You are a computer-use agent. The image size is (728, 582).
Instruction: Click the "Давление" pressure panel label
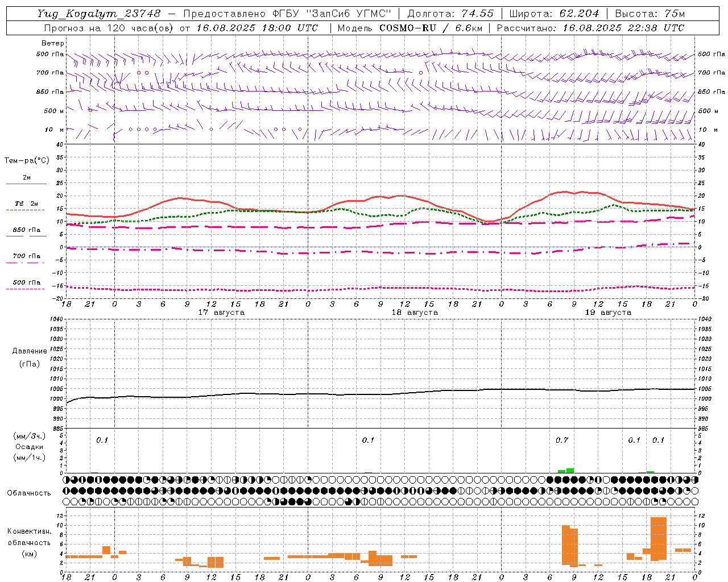coord(30,351)
